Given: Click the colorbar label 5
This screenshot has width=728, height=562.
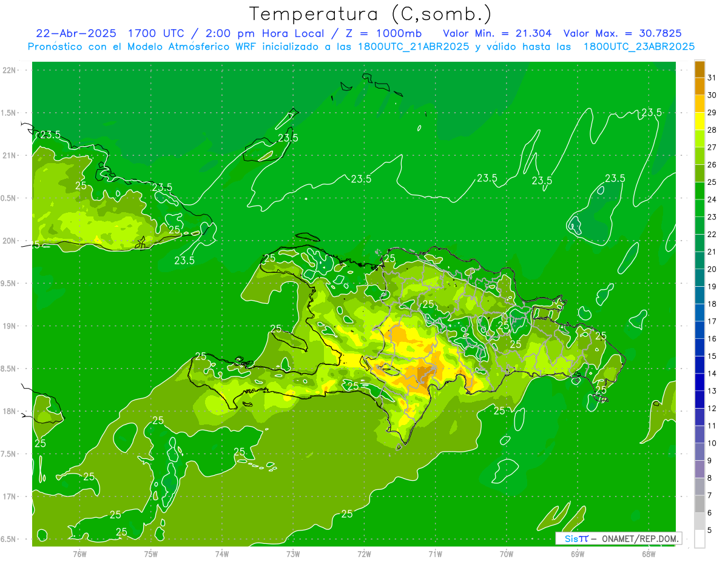Looking at the screenshot, I should [x=710, y=530].
